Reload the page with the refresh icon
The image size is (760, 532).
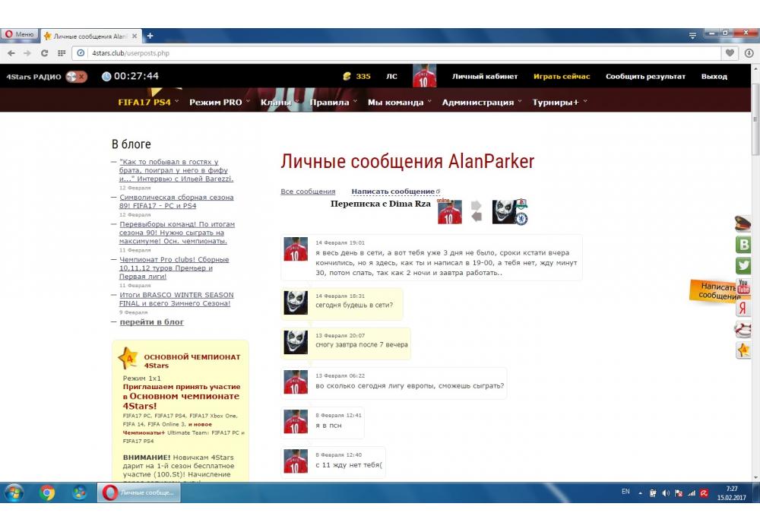tap(44, 53)
